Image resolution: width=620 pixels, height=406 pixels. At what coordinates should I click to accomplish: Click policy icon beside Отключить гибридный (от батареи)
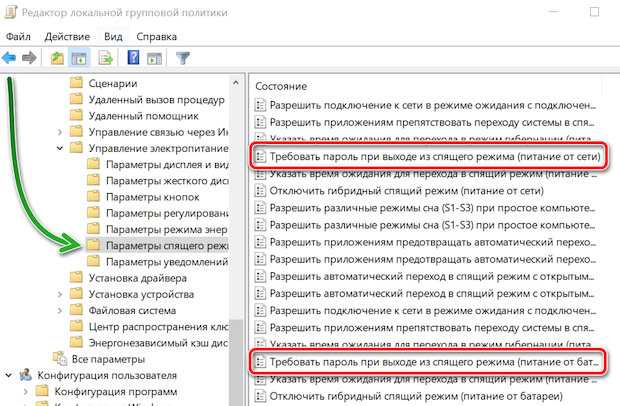point(260,395)
